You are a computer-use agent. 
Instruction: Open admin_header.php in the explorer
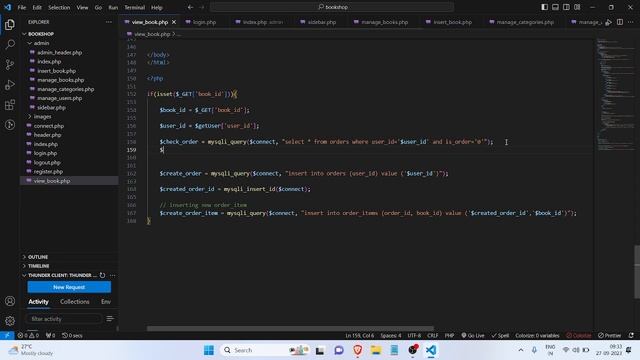60,52
